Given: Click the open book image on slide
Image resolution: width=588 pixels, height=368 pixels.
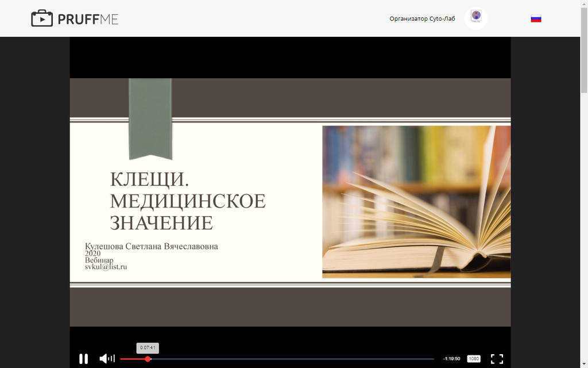Looking at the screenshot, I should pos(416,202).
